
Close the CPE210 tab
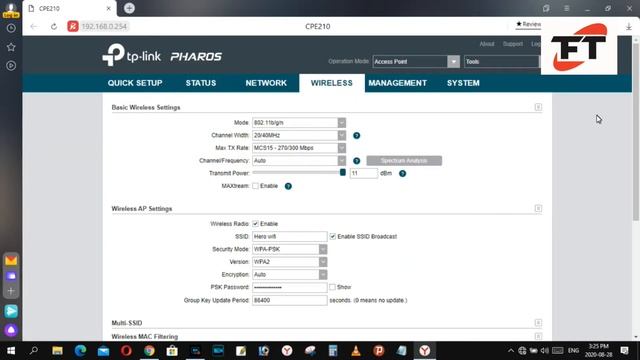click(x=108, y=8)
